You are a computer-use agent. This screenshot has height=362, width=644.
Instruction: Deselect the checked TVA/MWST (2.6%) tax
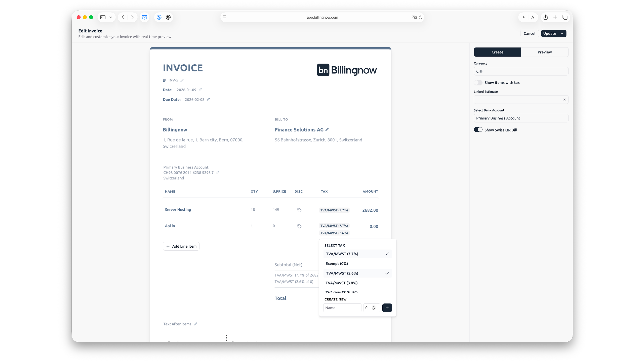(357, 273)
